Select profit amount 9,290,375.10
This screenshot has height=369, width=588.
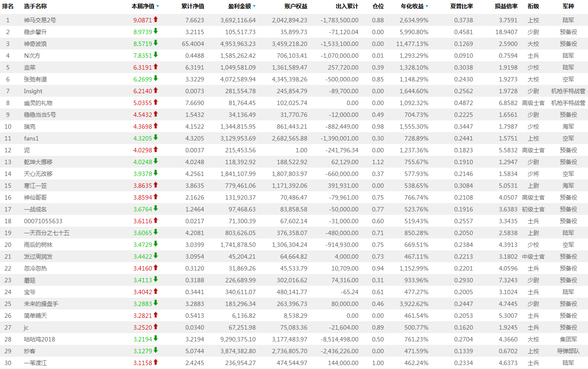click(x=238, y=339)
